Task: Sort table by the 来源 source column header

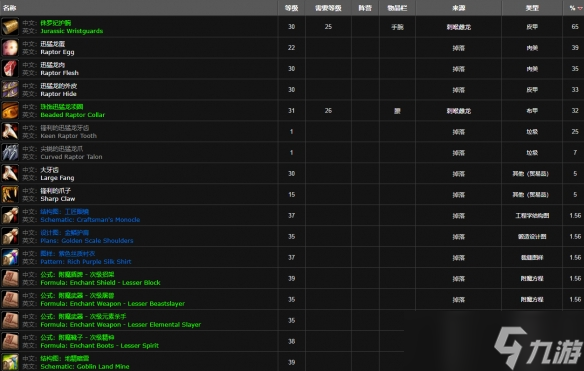Action: coord(458,8)
